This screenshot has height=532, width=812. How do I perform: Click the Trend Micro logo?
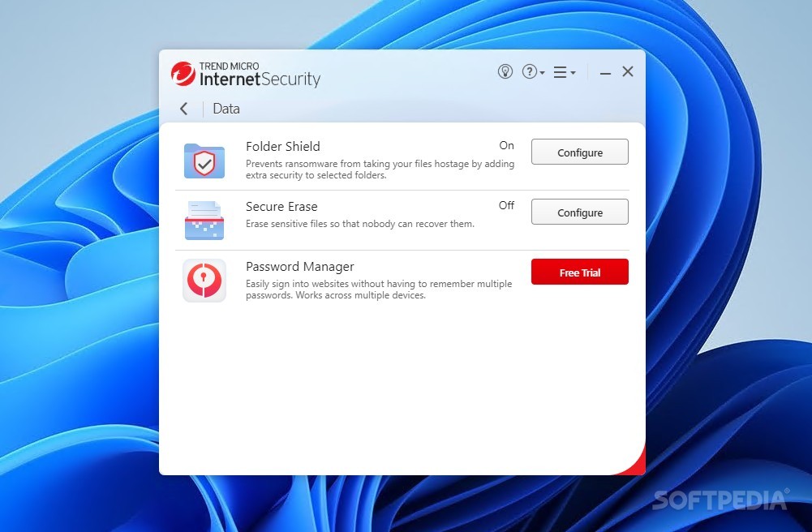183,74
